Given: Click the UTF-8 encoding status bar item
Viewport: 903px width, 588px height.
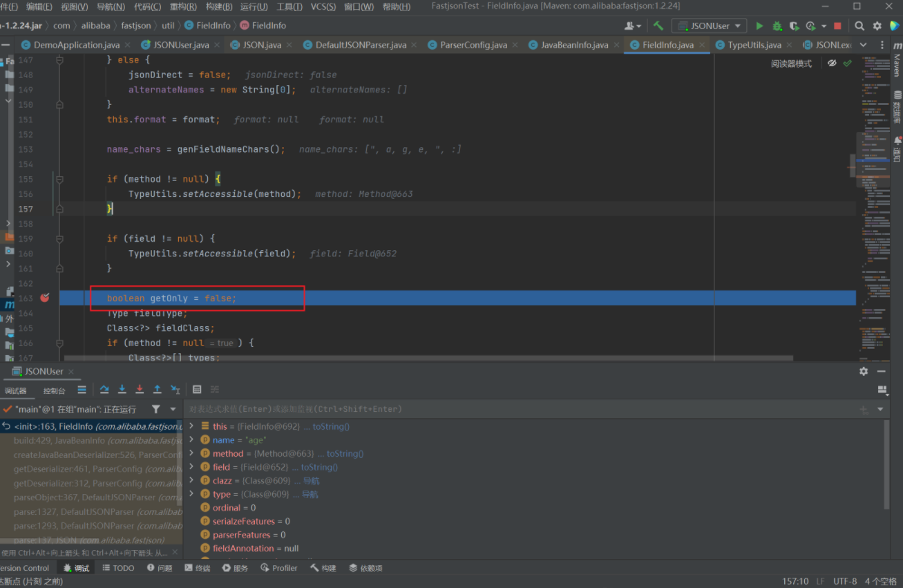Looking at the screenshot, I should (x=845, y=581).
